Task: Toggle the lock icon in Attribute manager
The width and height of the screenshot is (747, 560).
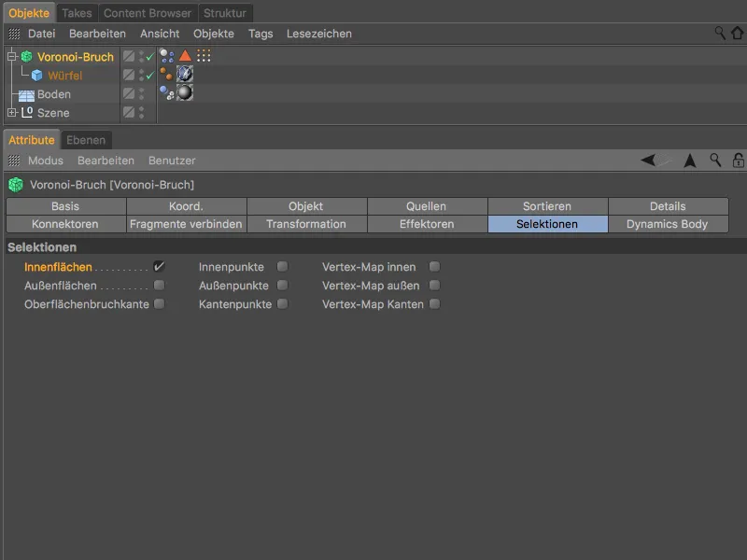Action: 738,161
